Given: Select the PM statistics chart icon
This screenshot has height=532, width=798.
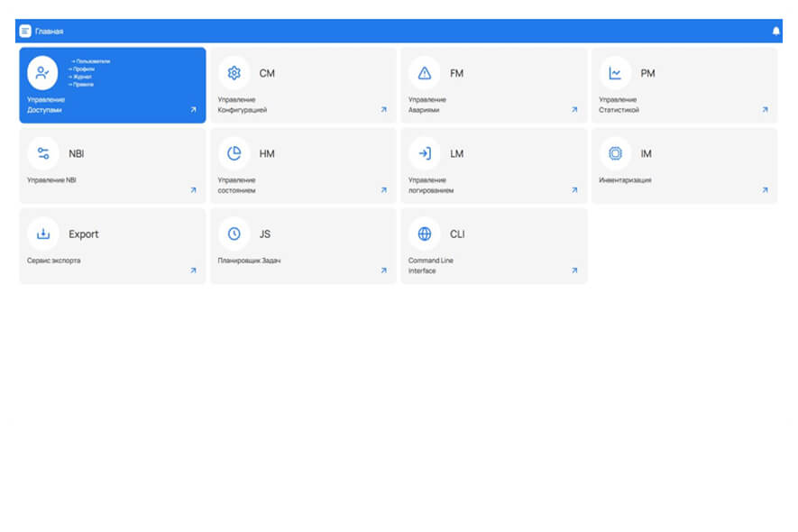Looking at the screenshot, I should tap(615, 73).
